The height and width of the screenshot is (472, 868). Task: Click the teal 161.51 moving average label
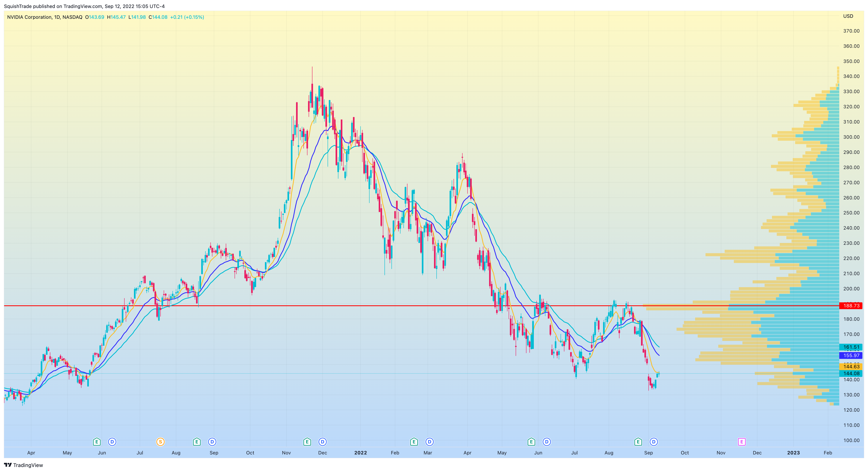pos(851,347)
